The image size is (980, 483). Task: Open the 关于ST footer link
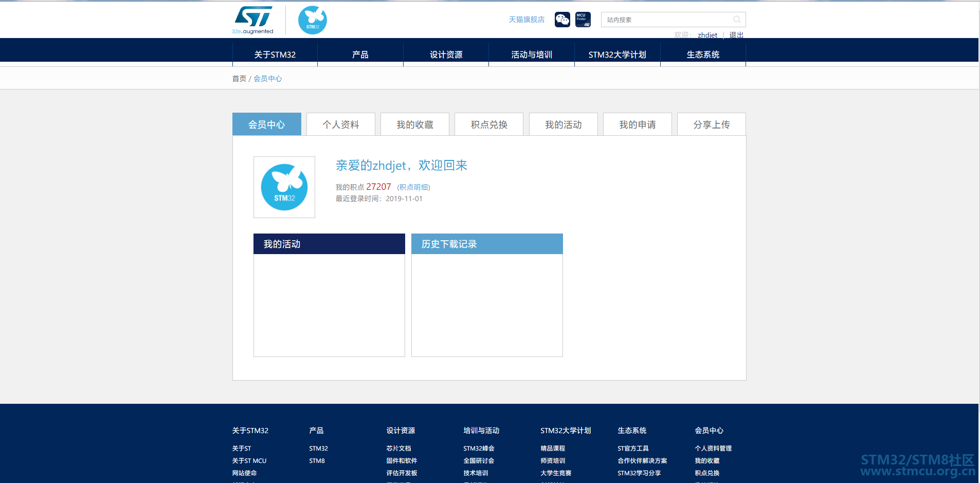coord(242,449)
